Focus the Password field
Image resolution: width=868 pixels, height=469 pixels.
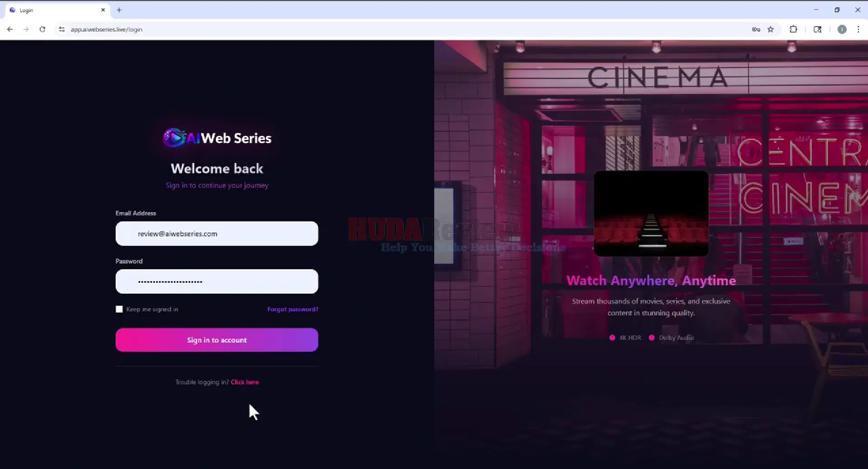[217, 282]
